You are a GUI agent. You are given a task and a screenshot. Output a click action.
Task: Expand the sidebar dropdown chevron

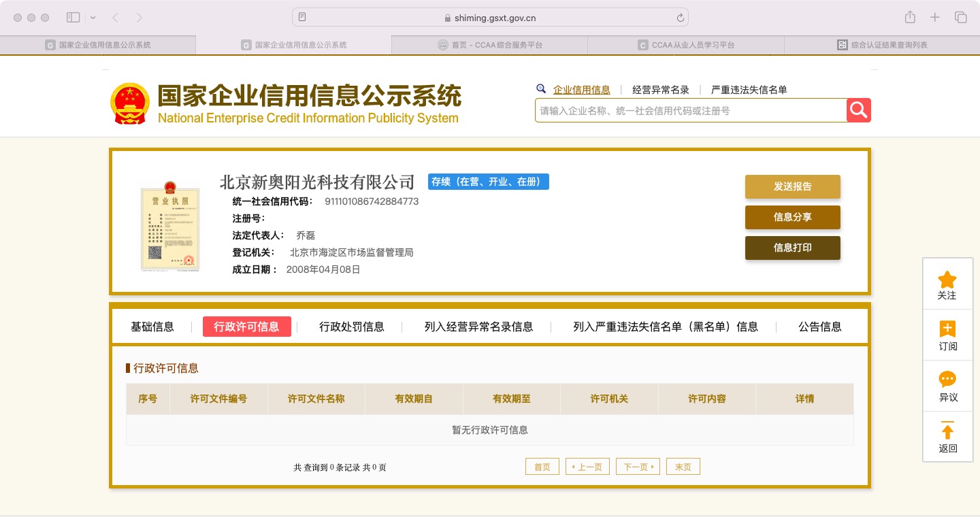pyautogui.click(x=93, y=18)
